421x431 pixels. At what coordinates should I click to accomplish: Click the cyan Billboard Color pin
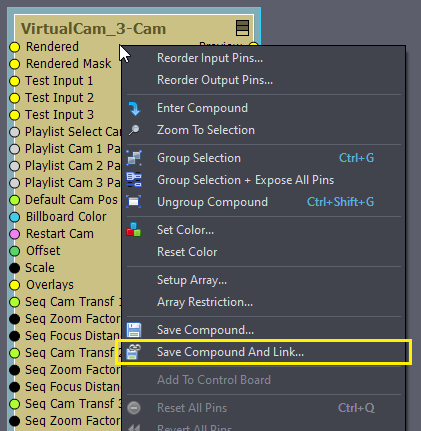coord(15,217)
